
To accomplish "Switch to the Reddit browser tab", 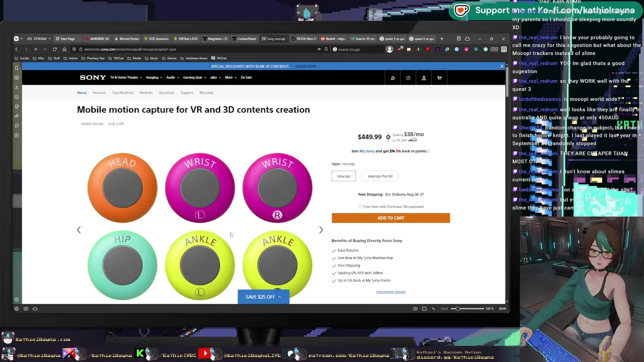I will [x=333, y=39].
